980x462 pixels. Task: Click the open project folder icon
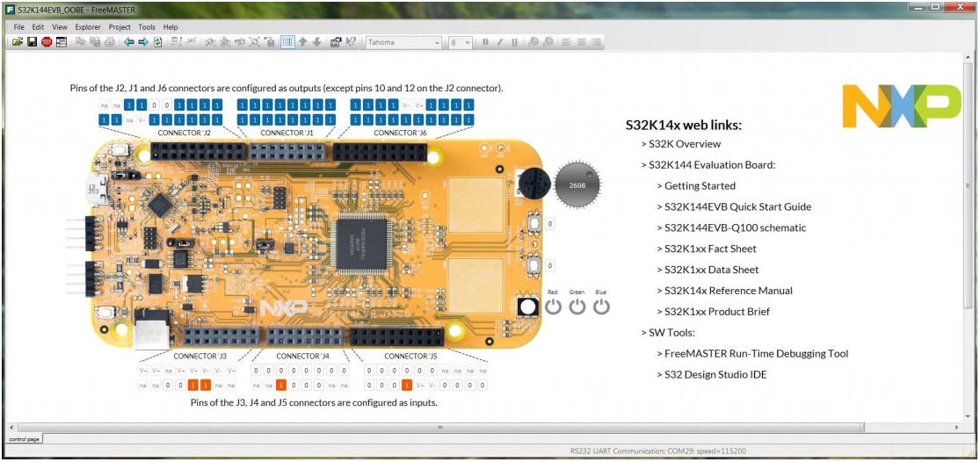(x=18, y=42)
